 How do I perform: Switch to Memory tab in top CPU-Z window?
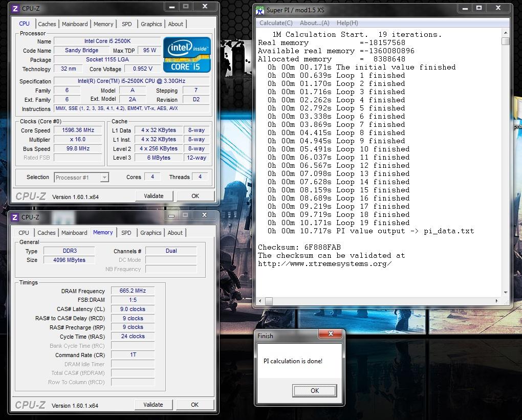pyautogui.click(x=103, y=24)
